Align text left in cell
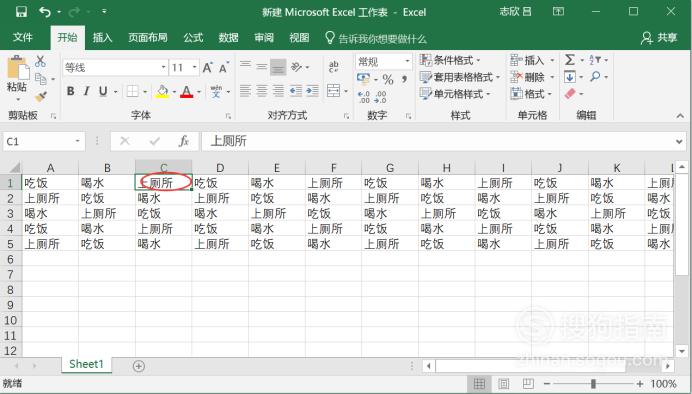This screenshot has height=394, width=692. pos(245,91)
